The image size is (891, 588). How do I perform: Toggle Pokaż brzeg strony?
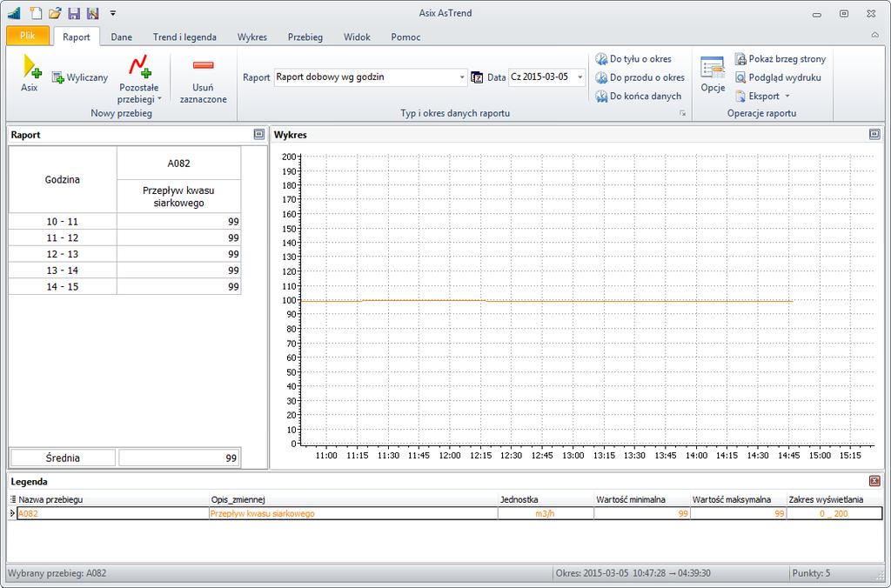[x=780, y=59]
